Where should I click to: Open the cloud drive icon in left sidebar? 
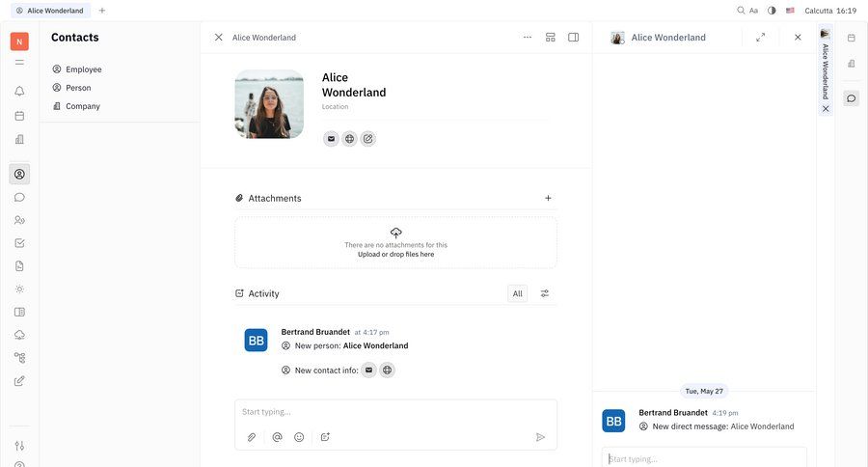pos(19,335)
